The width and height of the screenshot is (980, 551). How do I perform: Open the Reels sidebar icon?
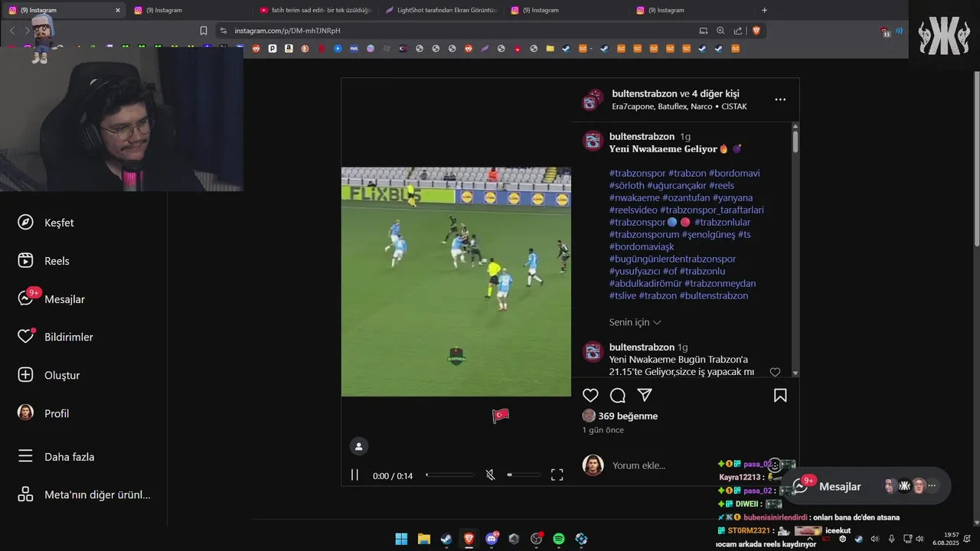[x=25, y=260]
